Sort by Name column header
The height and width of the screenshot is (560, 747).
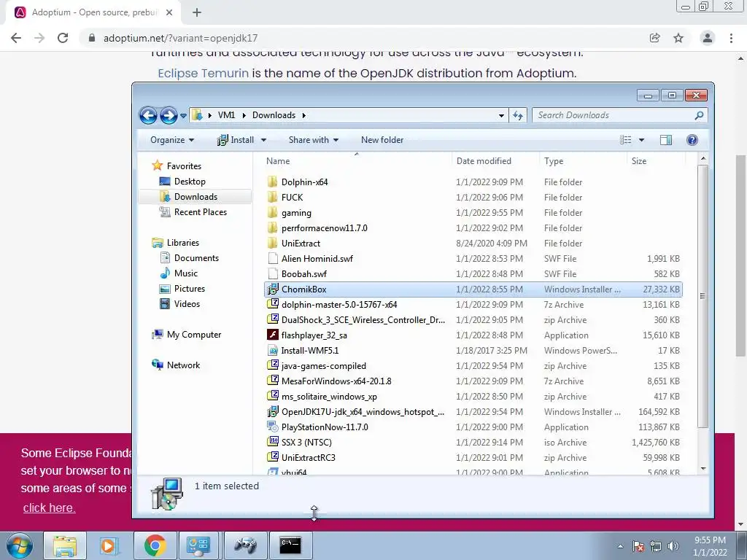(278, 161)
